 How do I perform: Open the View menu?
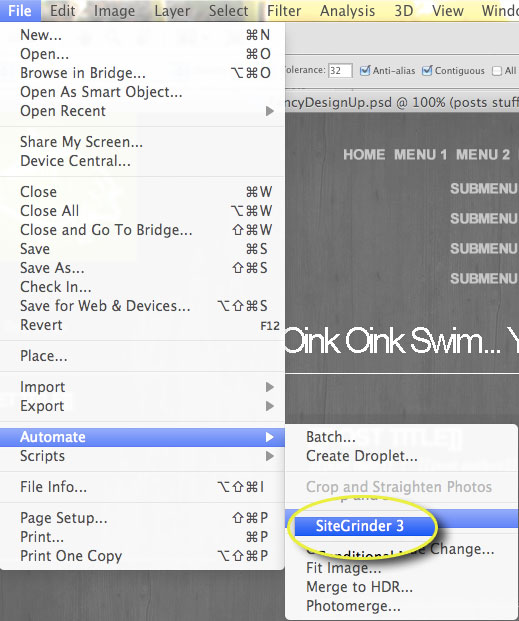(x=448, y=11)
